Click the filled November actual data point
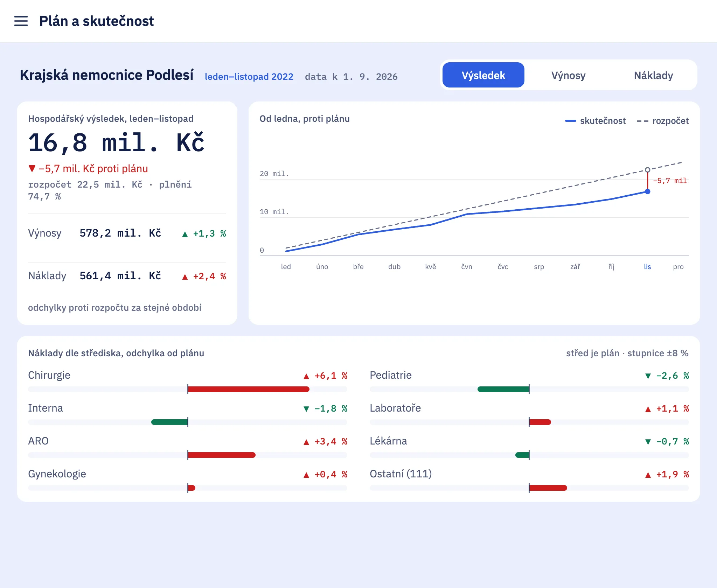Viewport: 717px width, 588px height. pos(647,191)
